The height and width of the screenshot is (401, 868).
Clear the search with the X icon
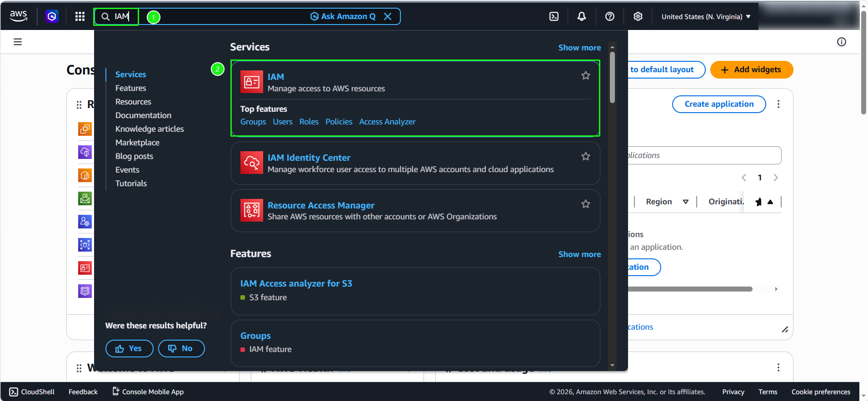coord(388,16)
